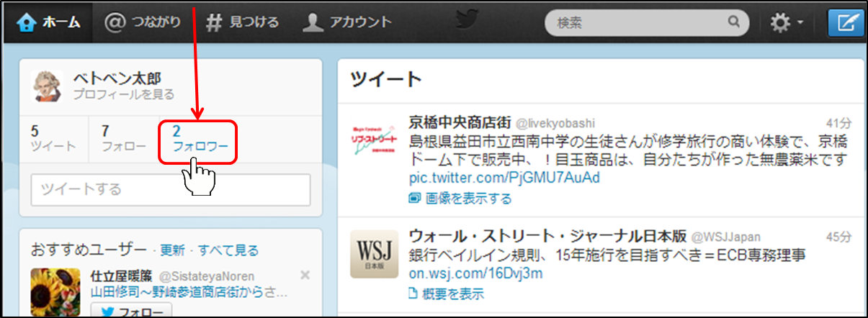Follow 仕立屋暖簾 with フォロー button
868x318 pixels.
click(x=131, y=312)
